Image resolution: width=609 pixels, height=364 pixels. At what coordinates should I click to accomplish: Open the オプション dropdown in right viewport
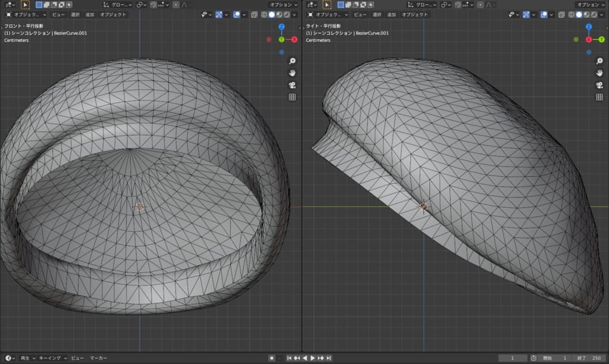coord(589,4)
